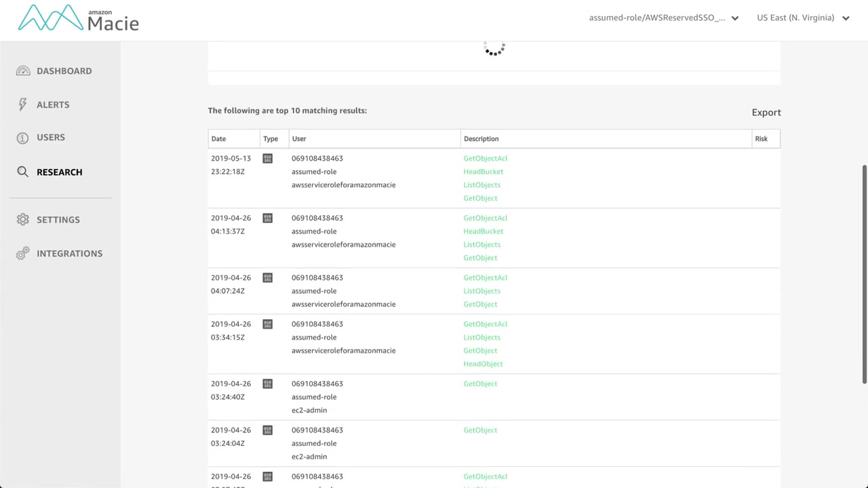The image size is (868, 488).
Task: Export the matching results
Action: click(766, 113)
